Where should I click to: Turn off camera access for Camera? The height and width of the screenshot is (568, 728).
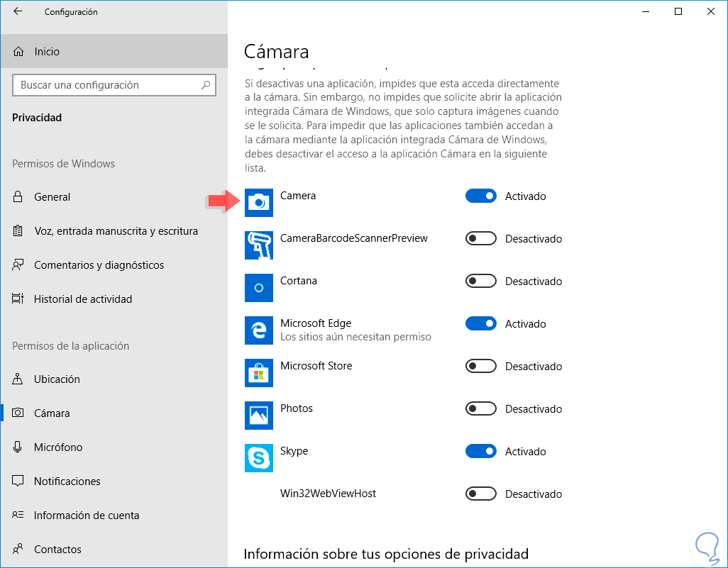[x=480, y=196]
